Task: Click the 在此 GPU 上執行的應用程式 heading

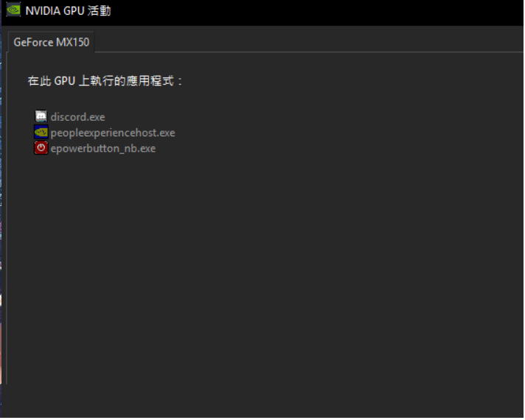Action: tap(105, 81)
